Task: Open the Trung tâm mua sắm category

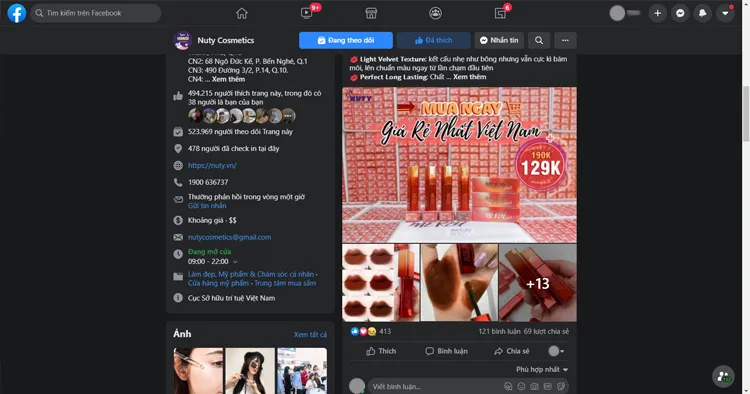Action: [285, 283]
